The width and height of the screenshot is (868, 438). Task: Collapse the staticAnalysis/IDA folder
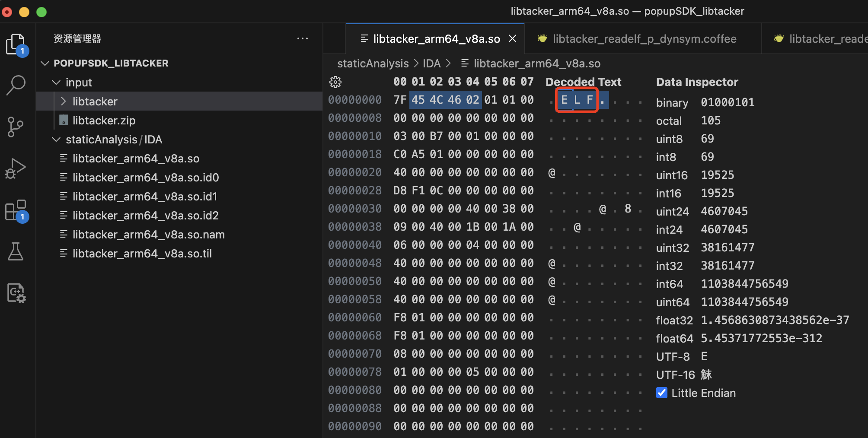coord(56,139)
